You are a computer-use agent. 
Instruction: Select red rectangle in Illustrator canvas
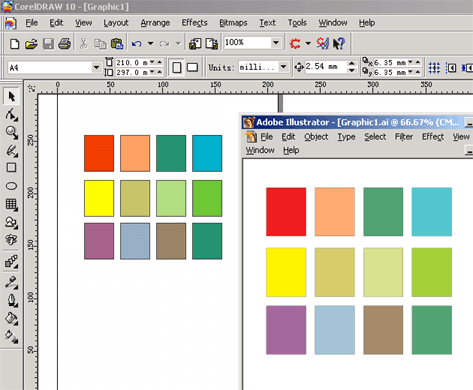pos(286,212)
